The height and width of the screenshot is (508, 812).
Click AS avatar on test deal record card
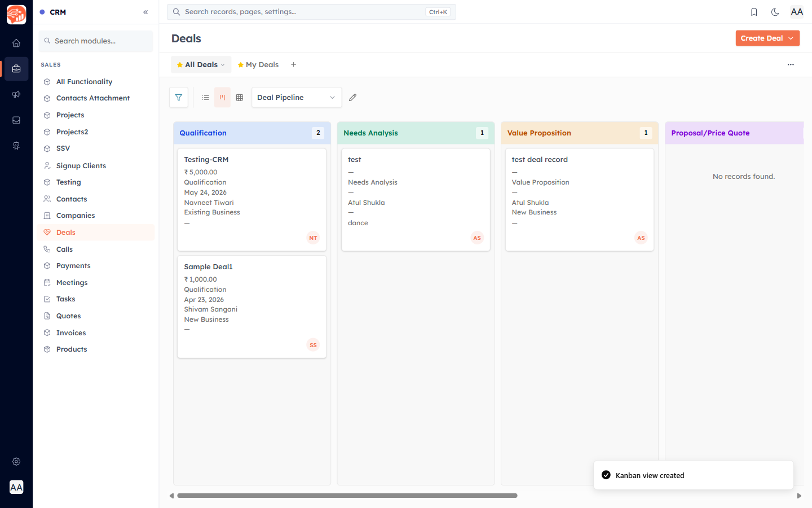[x=641, y=238]
